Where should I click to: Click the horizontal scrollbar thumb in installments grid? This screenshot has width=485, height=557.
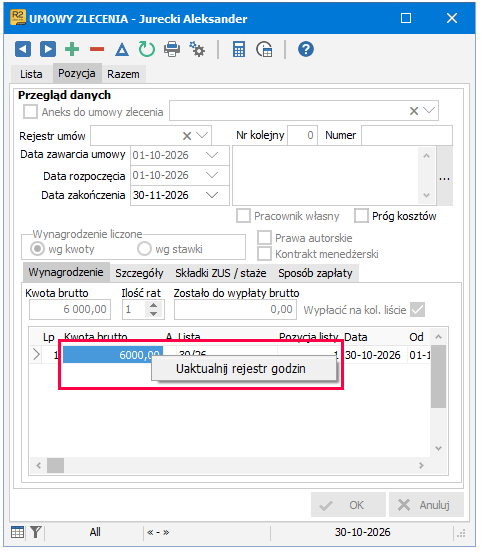coord(55,465)
